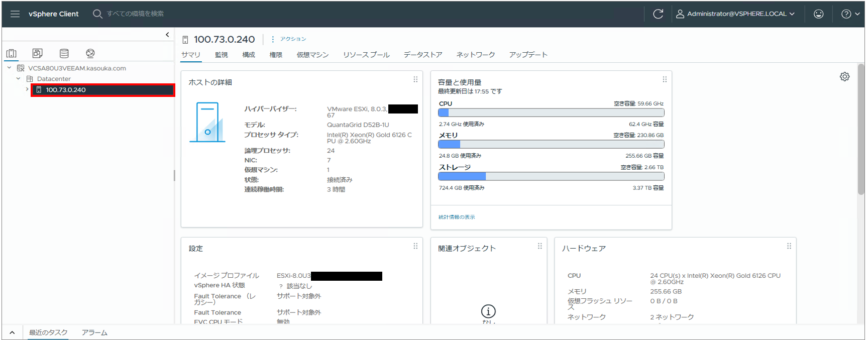Screen dimensions: 868x340
Task: Open the 仮想マシン tab
Action: 312,55
